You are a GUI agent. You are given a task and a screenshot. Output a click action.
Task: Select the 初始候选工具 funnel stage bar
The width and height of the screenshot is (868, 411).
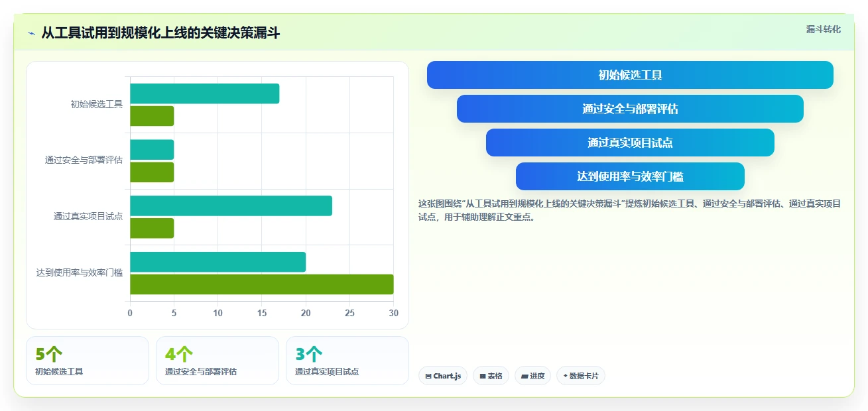tap(630, 75)
